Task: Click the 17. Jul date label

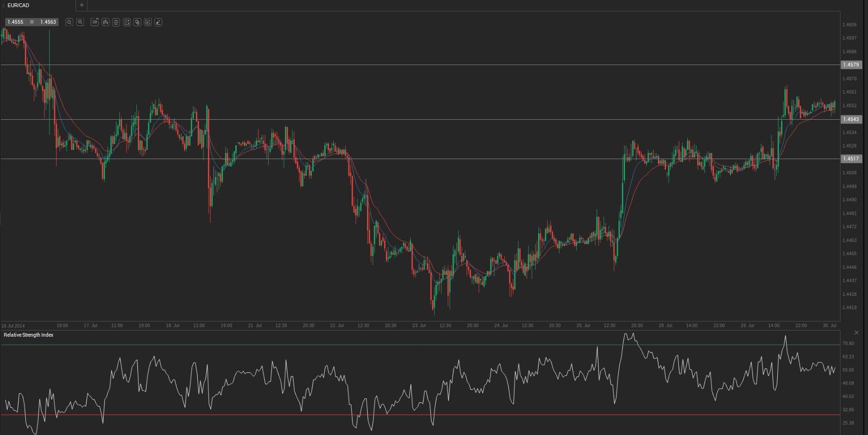Action: click(90, 326)
